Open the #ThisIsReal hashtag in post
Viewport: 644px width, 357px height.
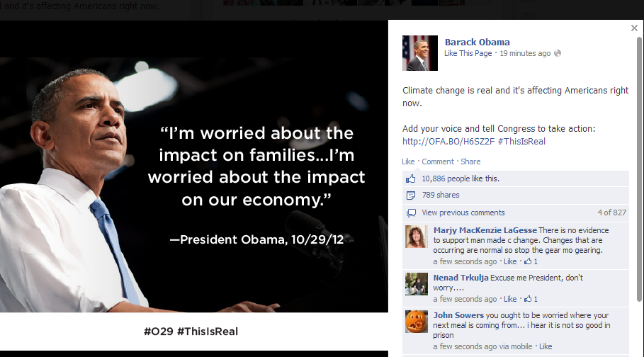point(521,142)
